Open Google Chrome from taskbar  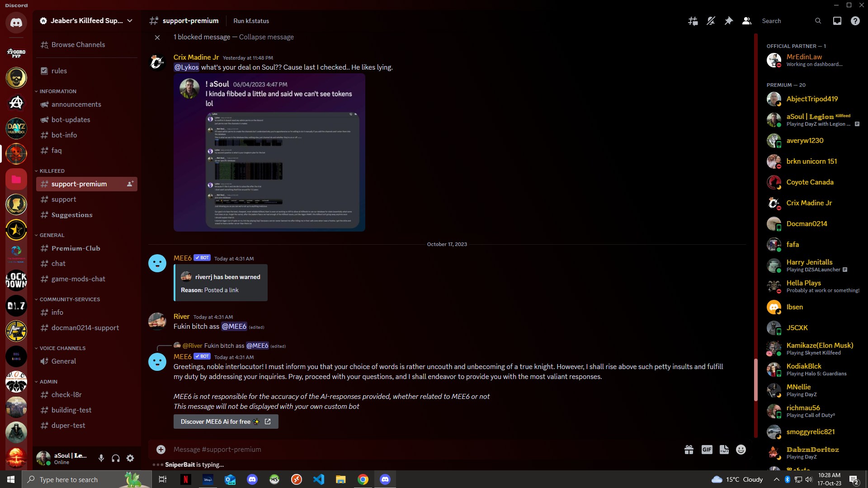pyautogui.click(x=363, y=479)
